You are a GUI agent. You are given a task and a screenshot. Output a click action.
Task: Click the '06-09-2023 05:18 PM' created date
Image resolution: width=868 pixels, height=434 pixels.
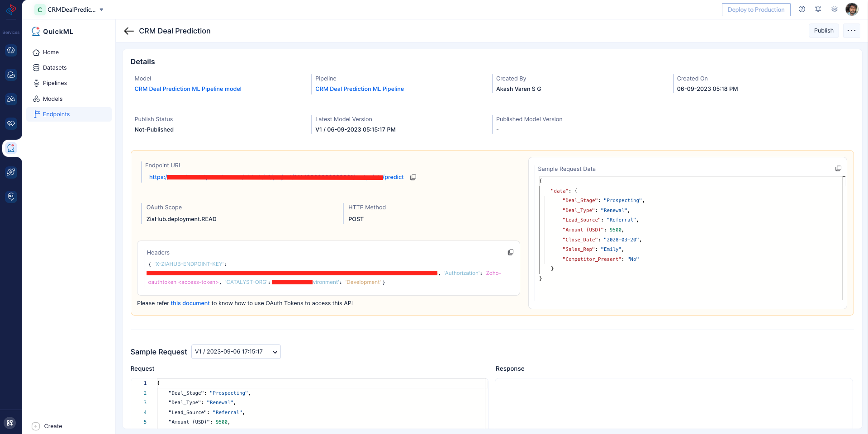707,89
